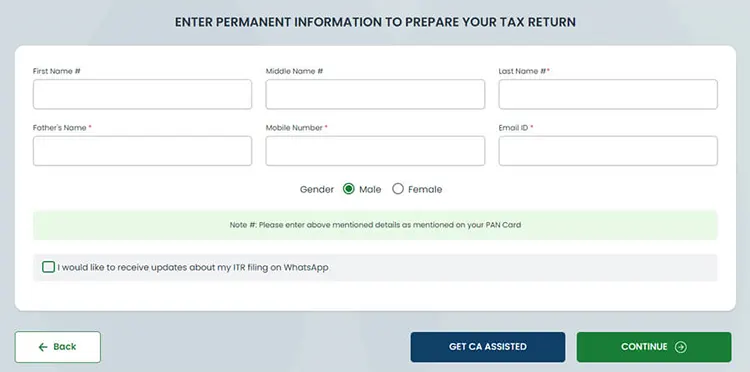
Task: Go back using the Back button label
Action: pos(65,347)
